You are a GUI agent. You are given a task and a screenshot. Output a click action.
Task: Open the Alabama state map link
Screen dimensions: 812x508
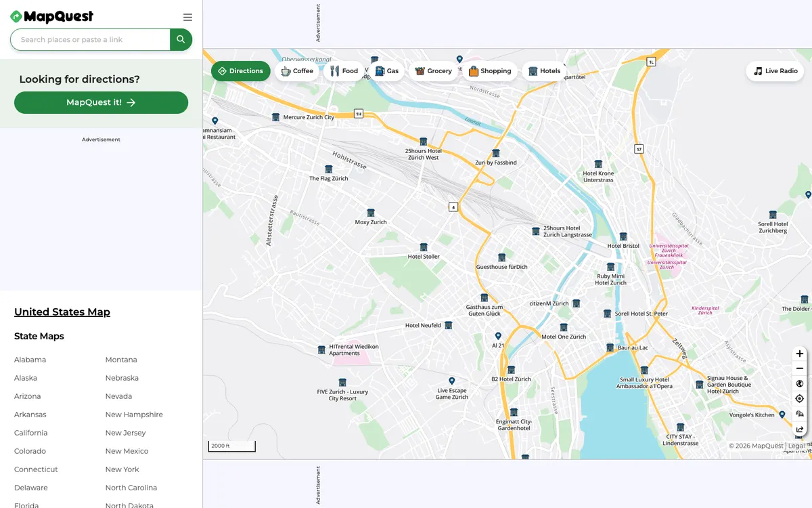(x=30, y=360)
